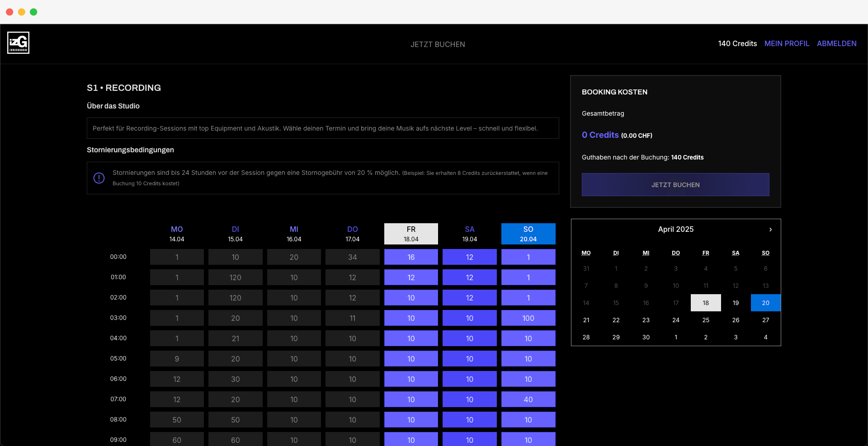Select the 03:00 slot costing 100 credits
868x446 pixels.
(x=528, y=318)
